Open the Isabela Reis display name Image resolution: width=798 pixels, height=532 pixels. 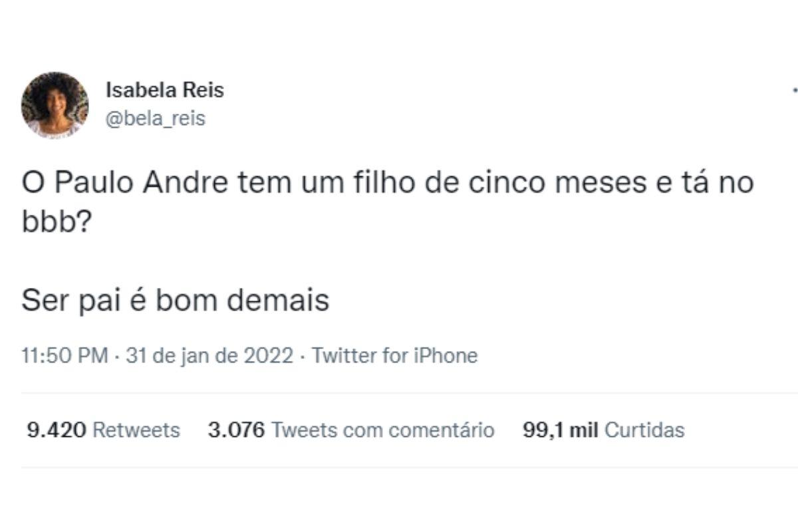165,90
